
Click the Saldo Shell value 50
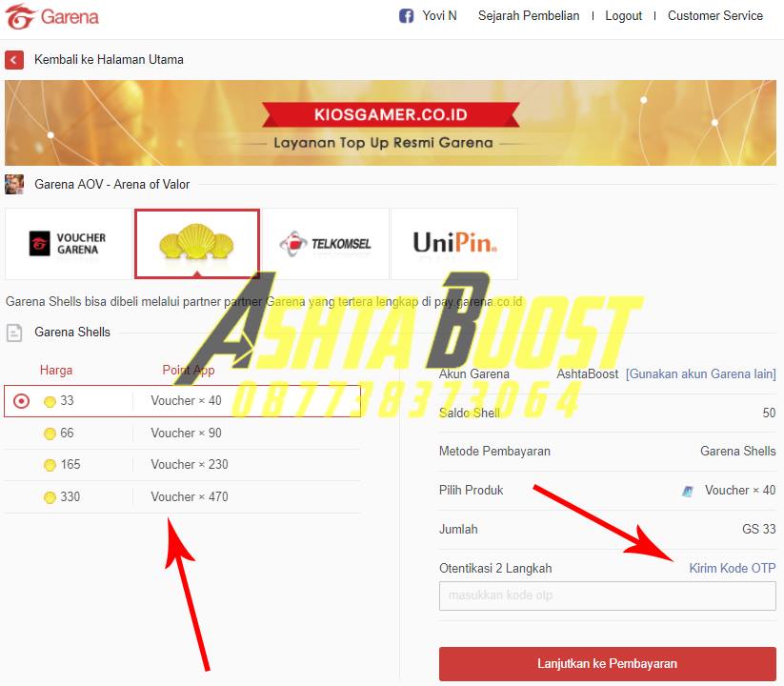(769, 413)
